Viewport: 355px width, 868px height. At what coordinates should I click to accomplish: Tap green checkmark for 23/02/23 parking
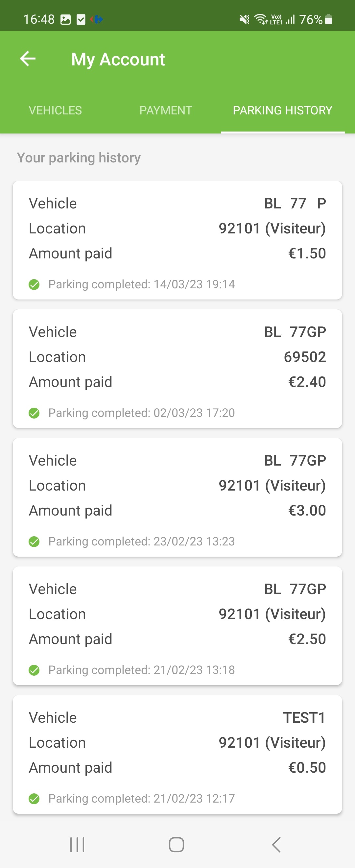pyautogui.click(x=34, y=542)
